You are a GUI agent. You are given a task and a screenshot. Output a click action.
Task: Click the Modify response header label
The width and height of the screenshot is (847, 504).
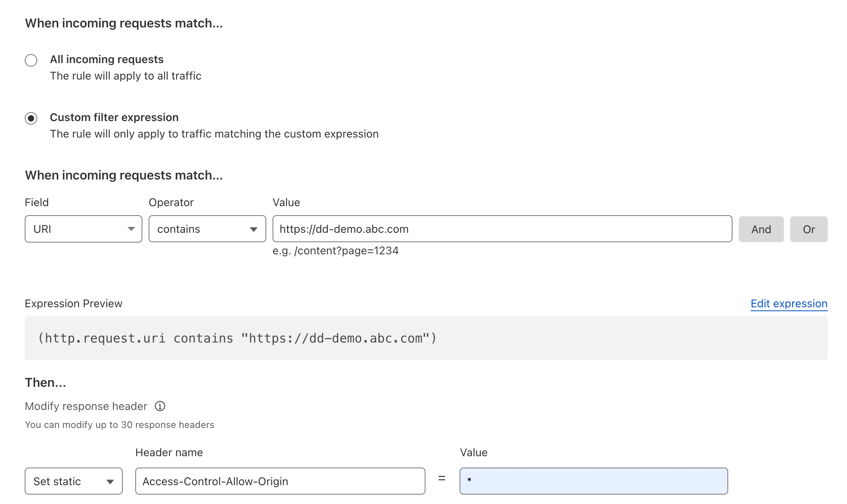tap(86, 406)
